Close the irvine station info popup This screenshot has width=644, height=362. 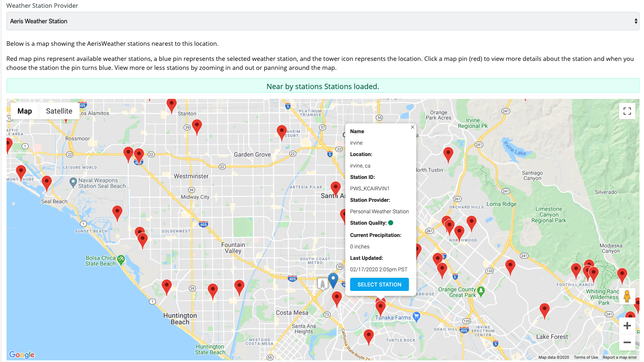tap(412, 127)
